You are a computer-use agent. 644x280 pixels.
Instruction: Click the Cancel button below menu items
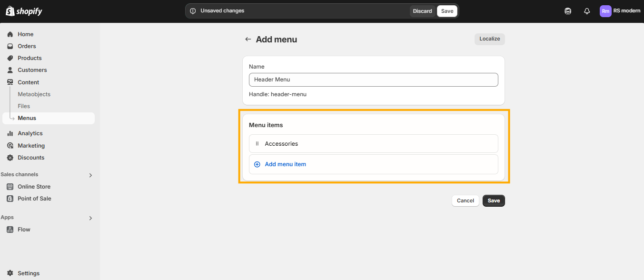[x=465, y=201]
